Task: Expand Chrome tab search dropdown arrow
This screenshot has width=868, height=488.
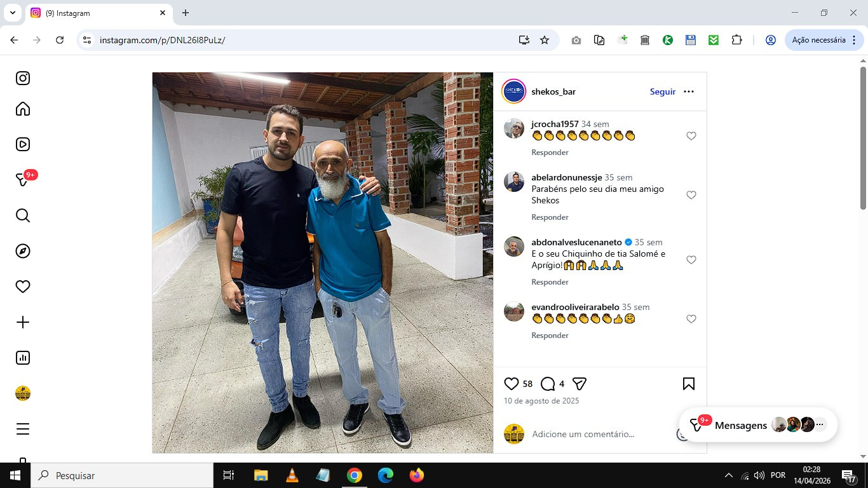Action: click(12, 13)
